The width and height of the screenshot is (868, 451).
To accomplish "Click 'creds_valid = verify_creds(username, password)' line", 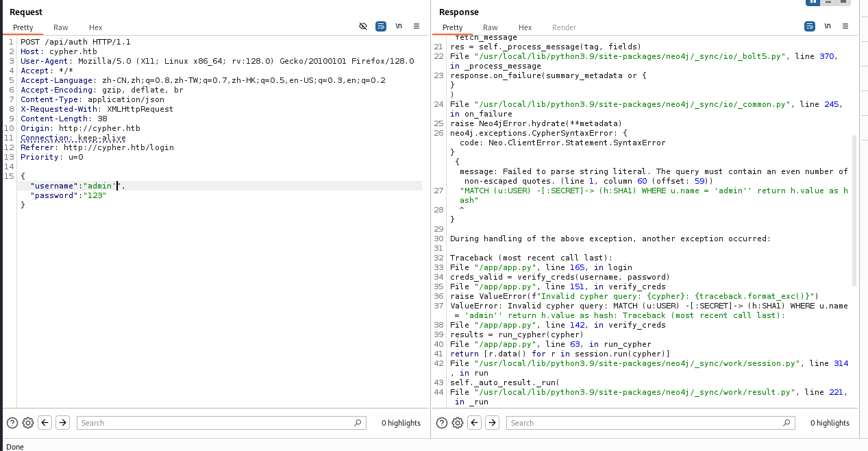I will (560, 277).
